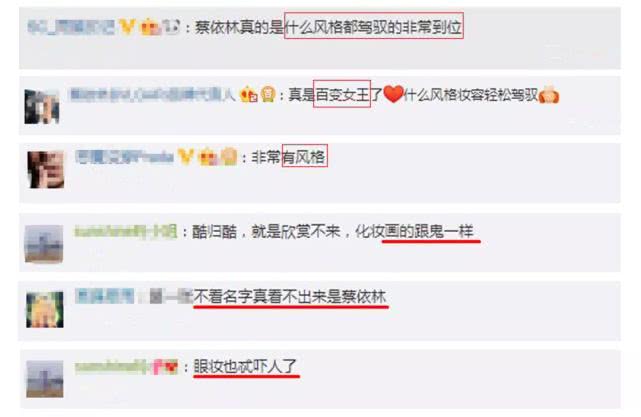
Task: Open avatar of the '非常有风格' commenter
Action: click(x=45, y=169)
